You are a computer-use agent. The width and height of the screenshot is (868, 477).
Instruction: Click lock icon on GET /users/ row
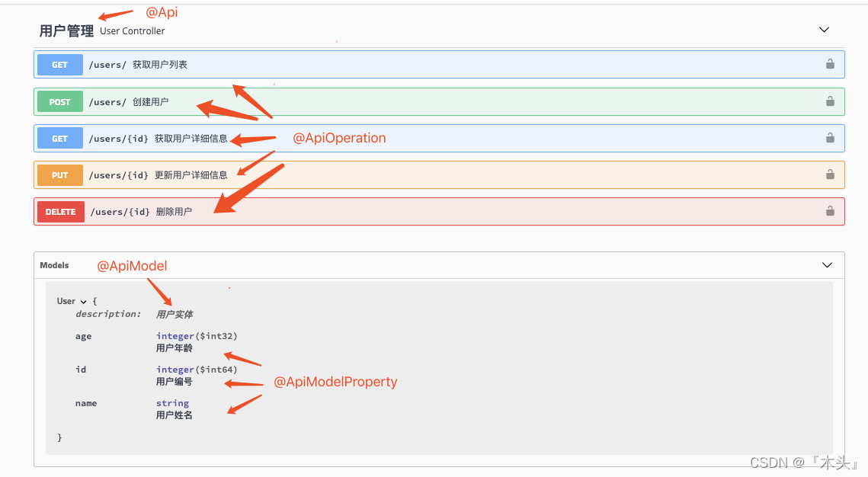tap(830, 64)
